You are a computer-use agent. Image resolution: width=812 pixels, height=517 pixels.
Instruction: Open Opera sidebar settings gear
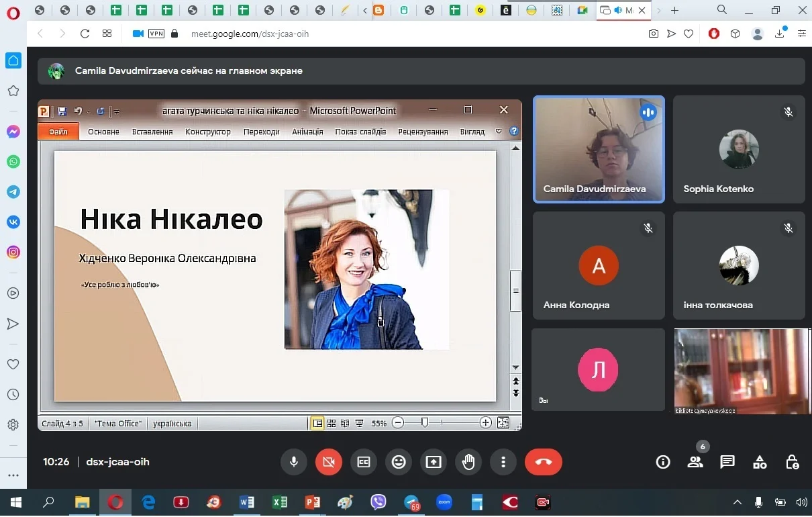(13, 425)
